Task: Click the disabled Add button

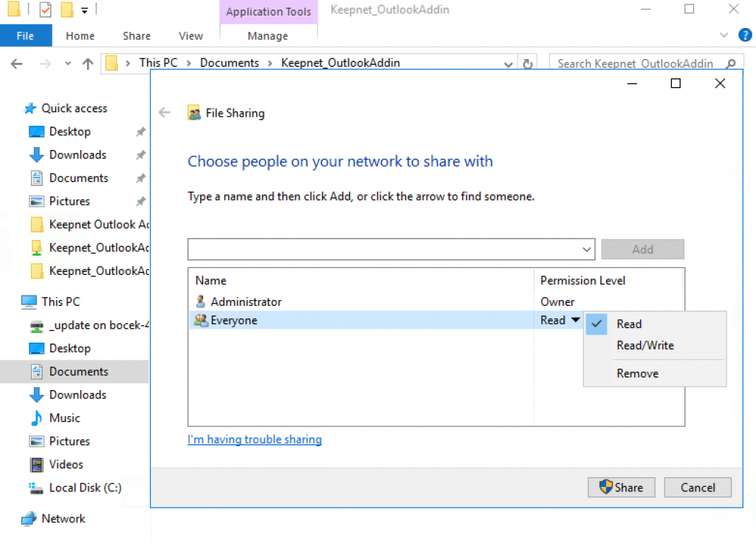Action: pos(643,250)
